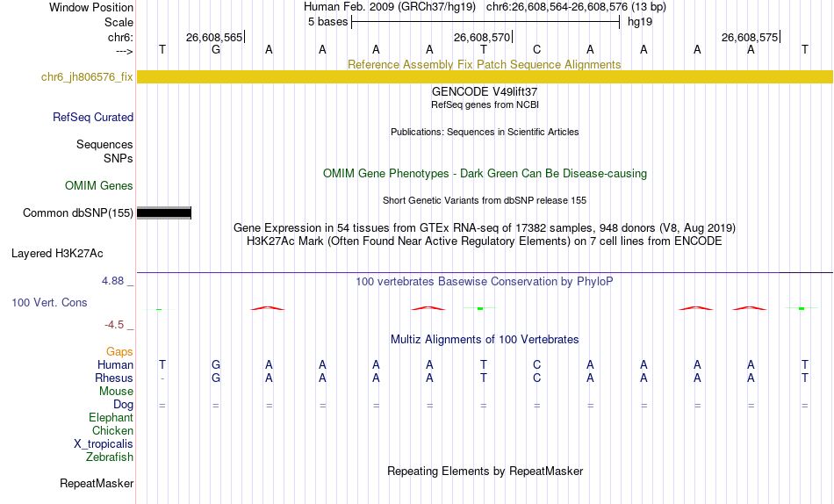Select the Mouse species row label
This screenshot has width=834, height=504.
click(x=116, y=392)
